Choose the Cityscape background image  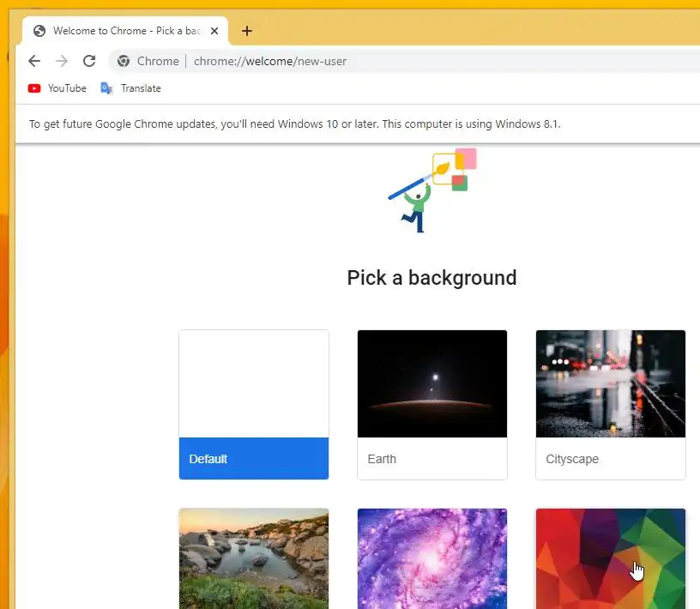point(611,384)
